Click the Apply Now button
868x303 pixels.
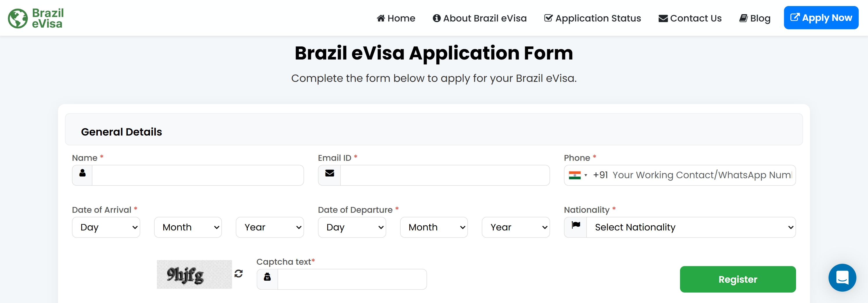pyautogui.click(x=821, y=18)
